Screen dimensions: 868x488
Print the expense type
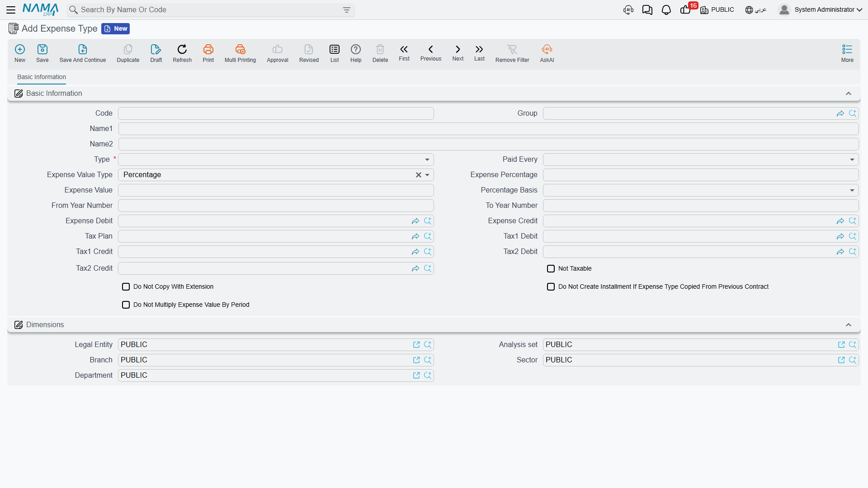[x=208, y=53]
